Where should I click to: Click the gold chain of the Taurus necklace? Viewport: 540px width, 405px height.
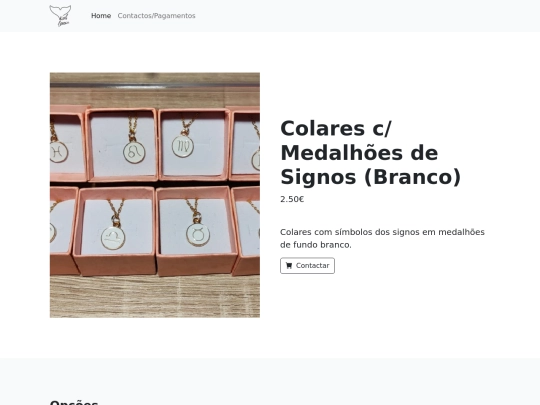(193, 209)
